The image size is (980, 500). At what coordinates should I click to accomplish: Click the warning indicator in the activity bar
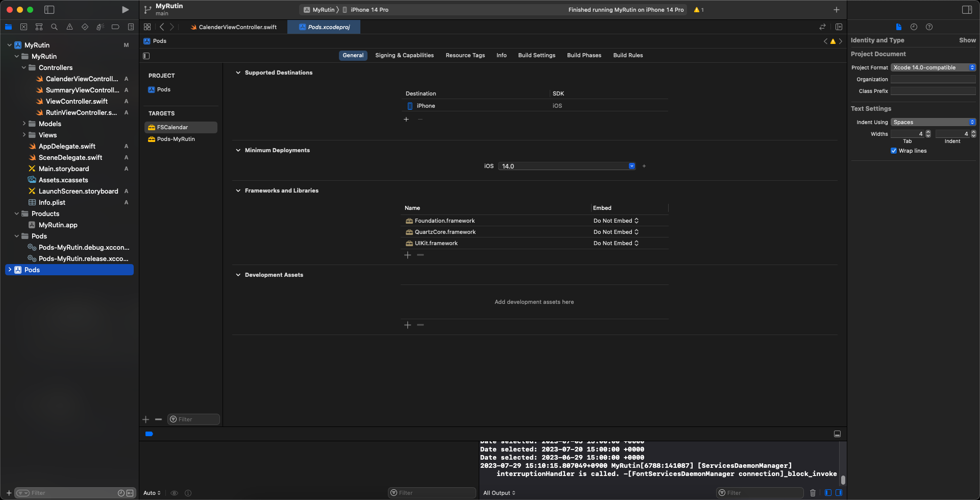pyautogui.click(x=699, y=10)
